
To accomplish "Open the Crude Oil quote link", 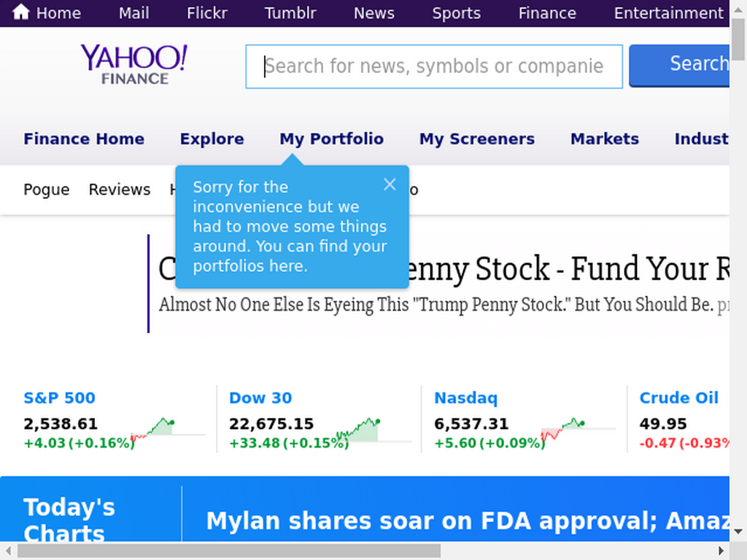I will pos(679,397).
